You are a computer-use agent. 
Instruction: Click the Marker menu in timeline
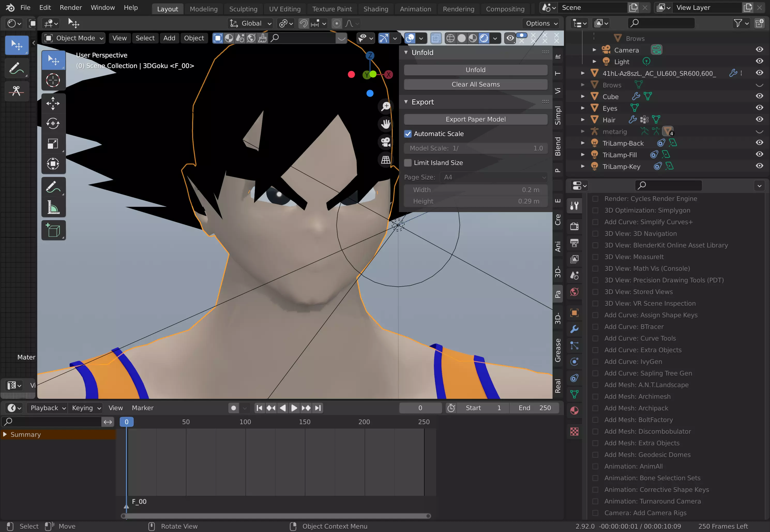(143, 408)
